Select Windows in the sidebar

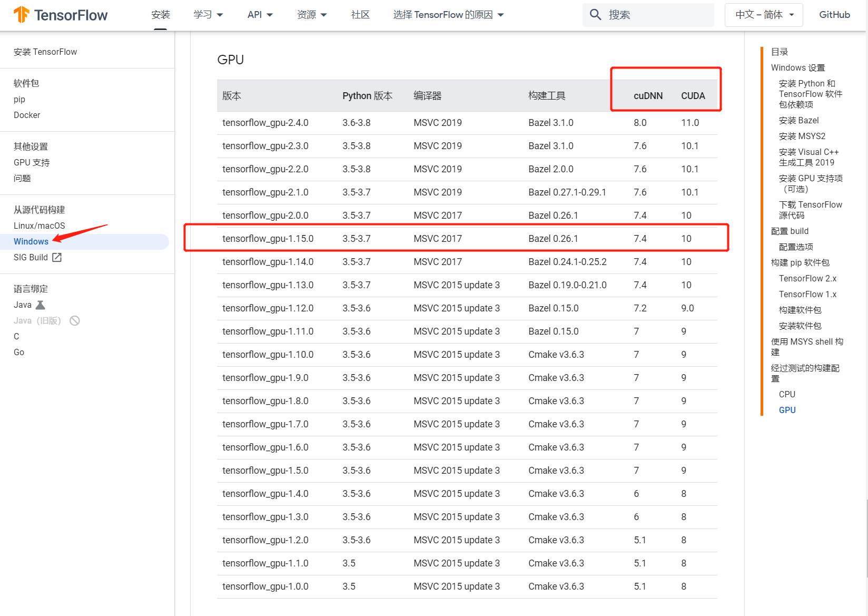coord(31,241)
